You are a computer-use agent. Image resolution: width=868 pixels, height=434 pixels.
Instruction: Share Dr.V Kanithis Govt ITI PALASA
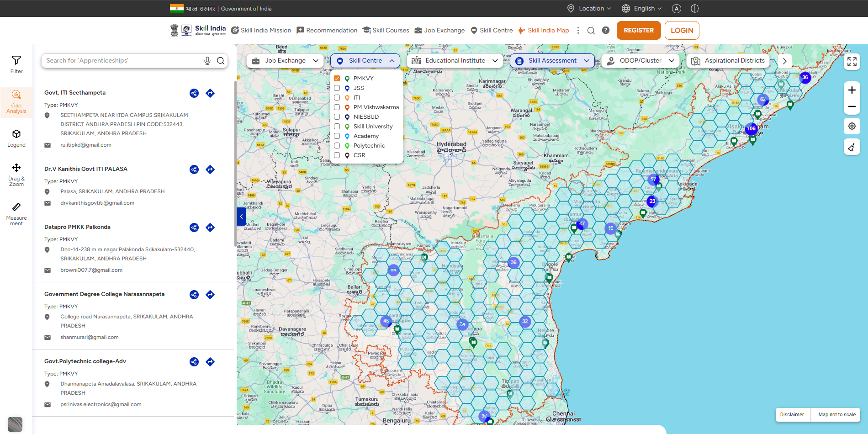point(194,169)
